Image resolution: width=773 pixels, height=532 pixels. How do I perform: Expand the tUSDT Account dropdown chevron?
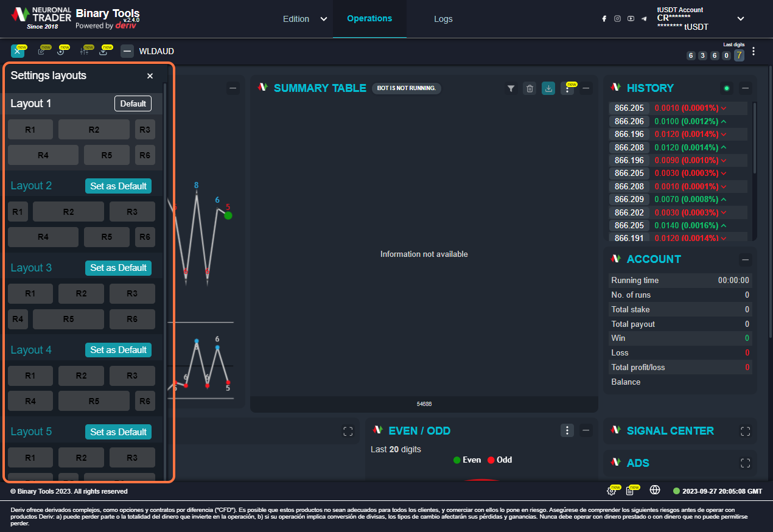tap(741, 19)
